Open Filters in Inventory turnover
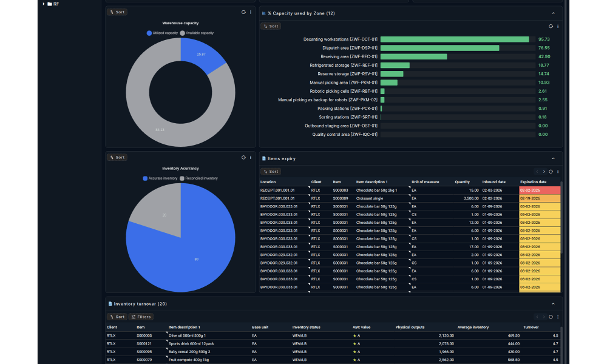 click(x=141, y=317)
